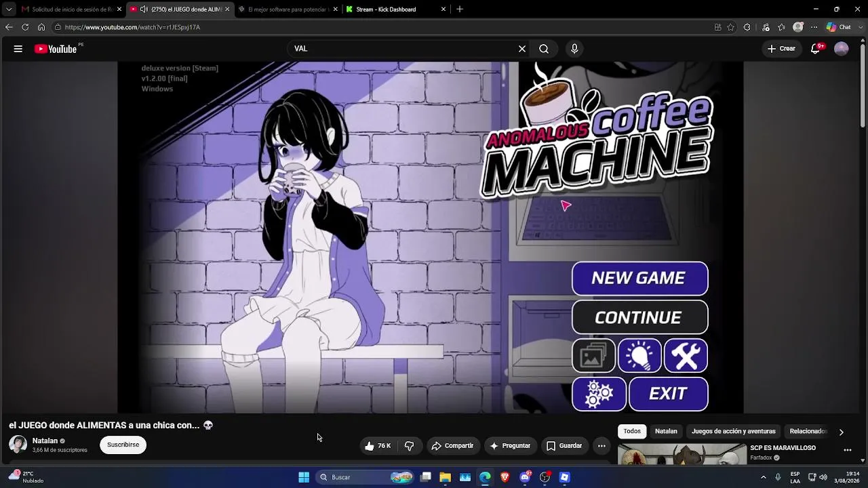Screen dimensions: 868x488
Task: Open YouTube notifications bell
Action: 816,49
